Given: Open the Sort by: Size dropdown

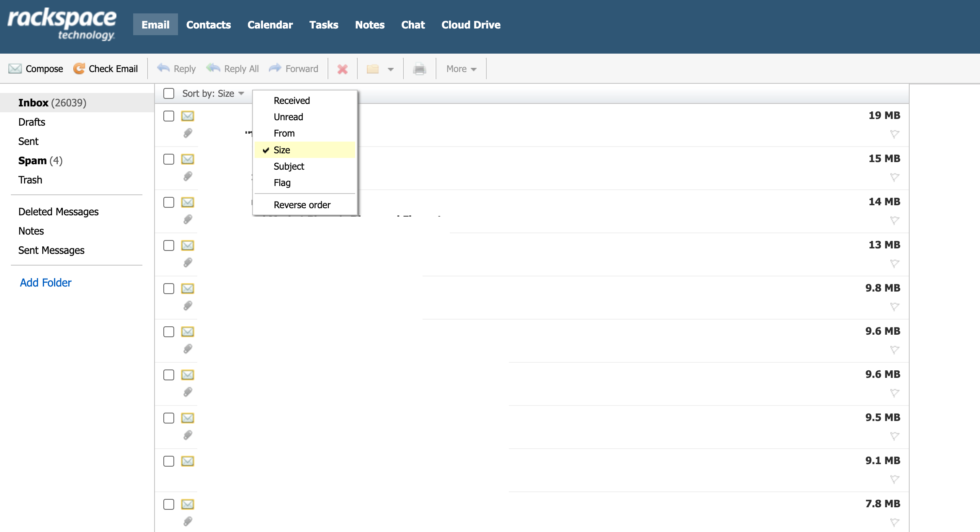Looking at the screenshot, I should coord(213,93).
